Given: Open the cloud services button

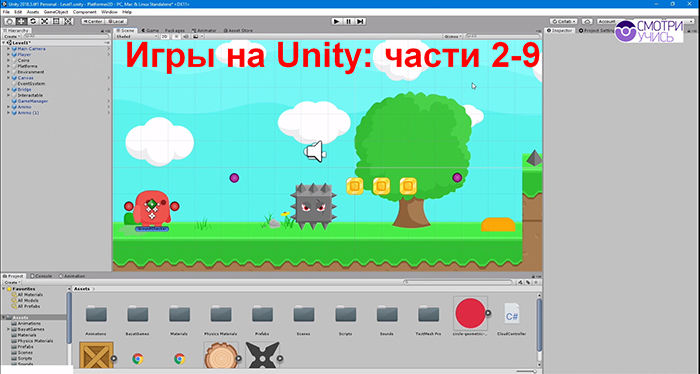Looking at the screenshot, I should click(x=587, y=21).
